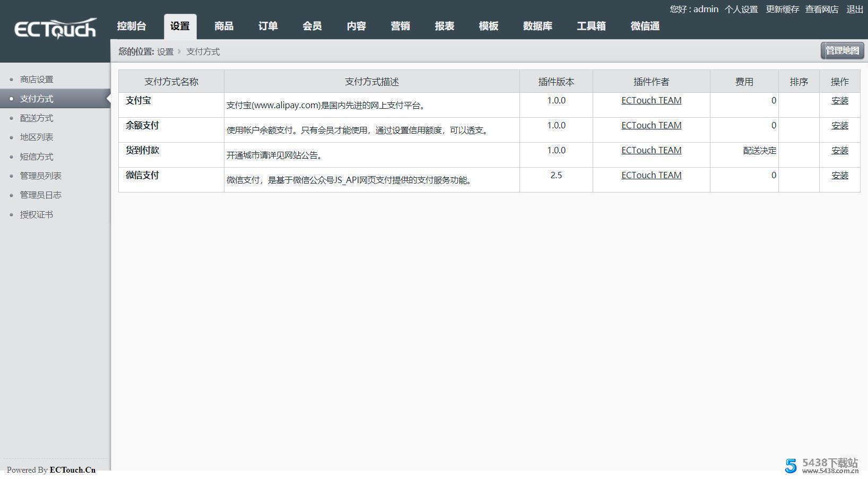Install the 微信支付 payment plugin

pos(839,176)
